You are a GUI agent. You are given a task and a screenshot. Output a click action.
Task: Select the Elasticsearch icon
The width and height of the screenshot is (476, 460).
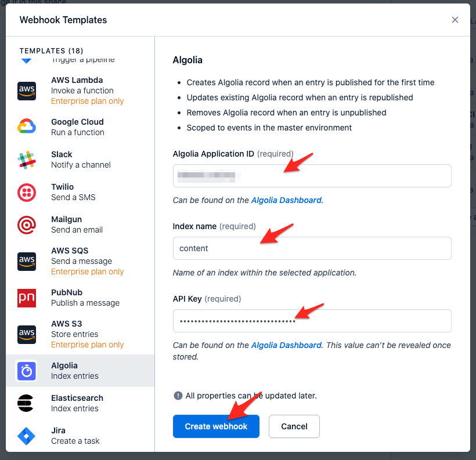(x=26, y=403)
